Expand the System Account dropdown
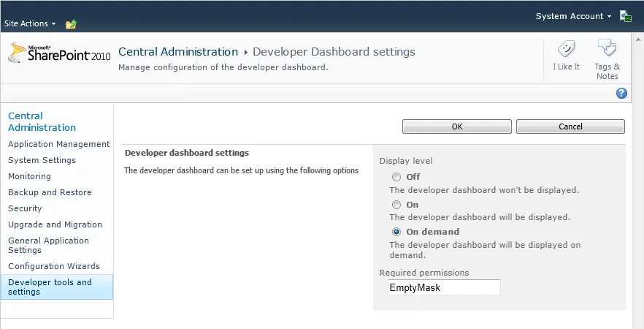The height and width of the screenshot is (329, 644). tap(573, 16)
